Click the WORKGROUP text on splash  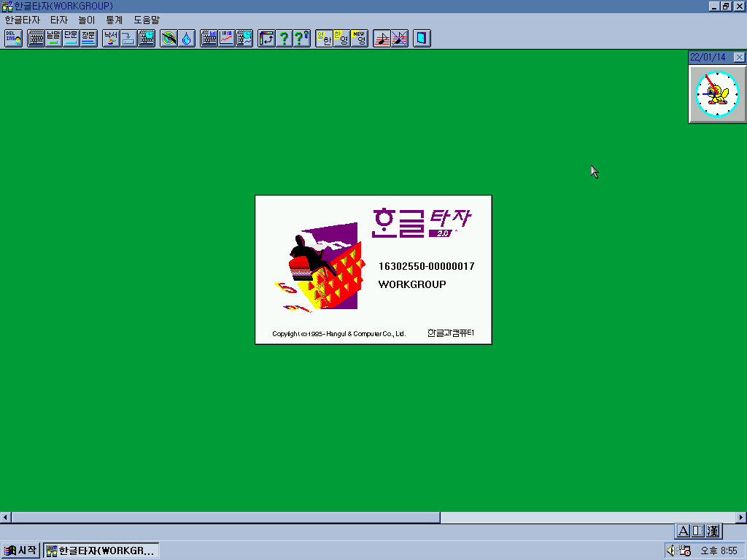(412, 284)
